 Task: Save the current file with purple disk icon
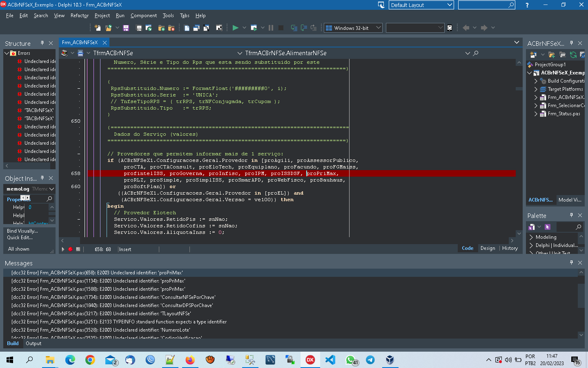pyautogui.click(x=126, y=28)
